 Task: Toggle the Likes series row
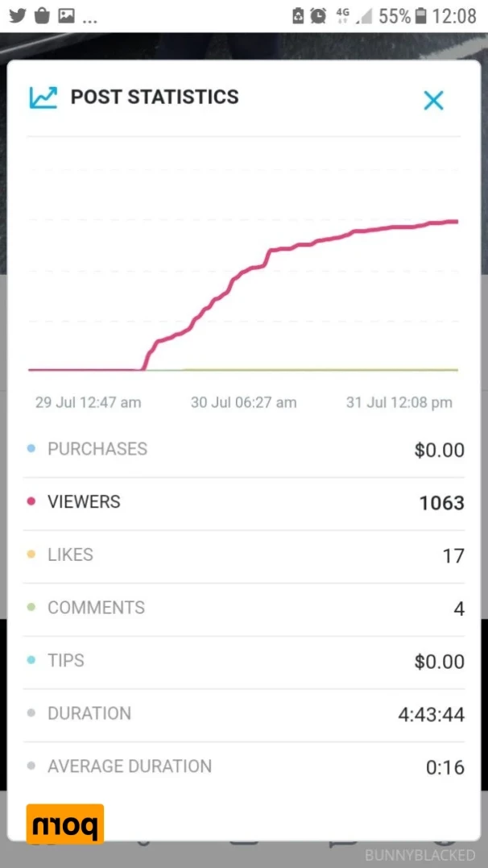click(244, 555)
